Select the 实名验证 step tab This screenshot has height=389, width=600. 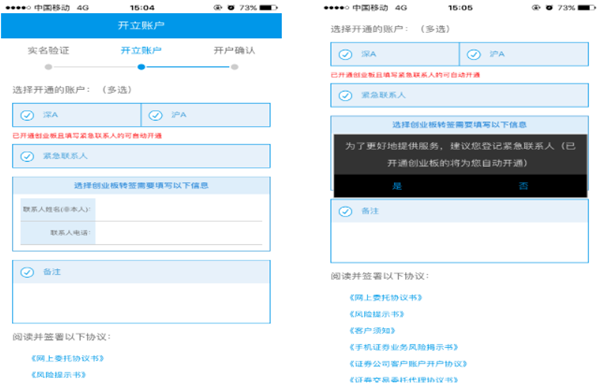48,50
